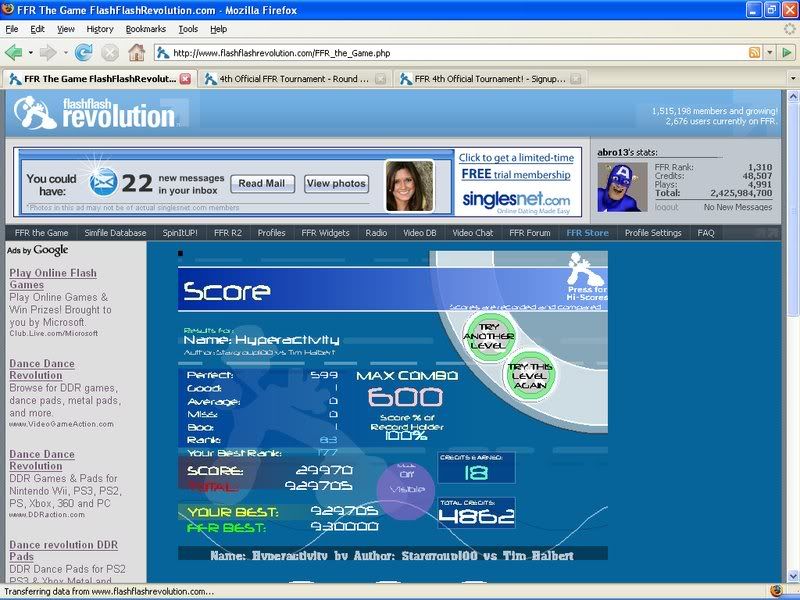Open the Tools menu
800x600 pixels.
click(x=188, y=29)
